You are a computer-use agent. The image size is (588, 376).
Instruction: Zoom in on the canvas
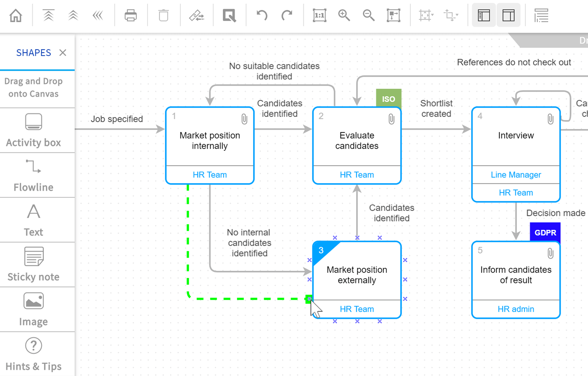(x=344, y=16)
